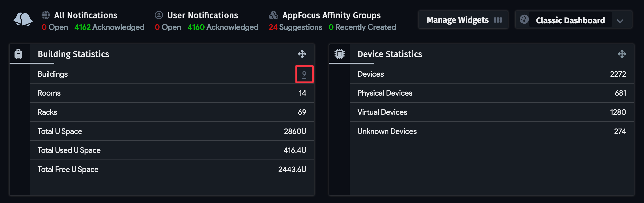Click the move handle on Building Statistics widget
The image size is (644, 203).
tap(303, 54)
